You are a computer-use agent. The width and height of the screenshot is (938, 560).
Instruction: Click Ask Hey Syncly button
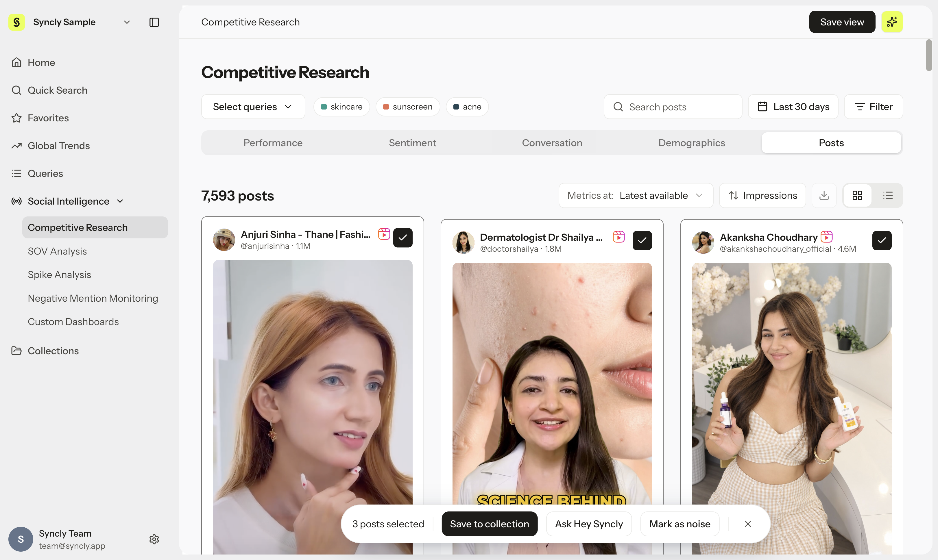coord(589,524)
